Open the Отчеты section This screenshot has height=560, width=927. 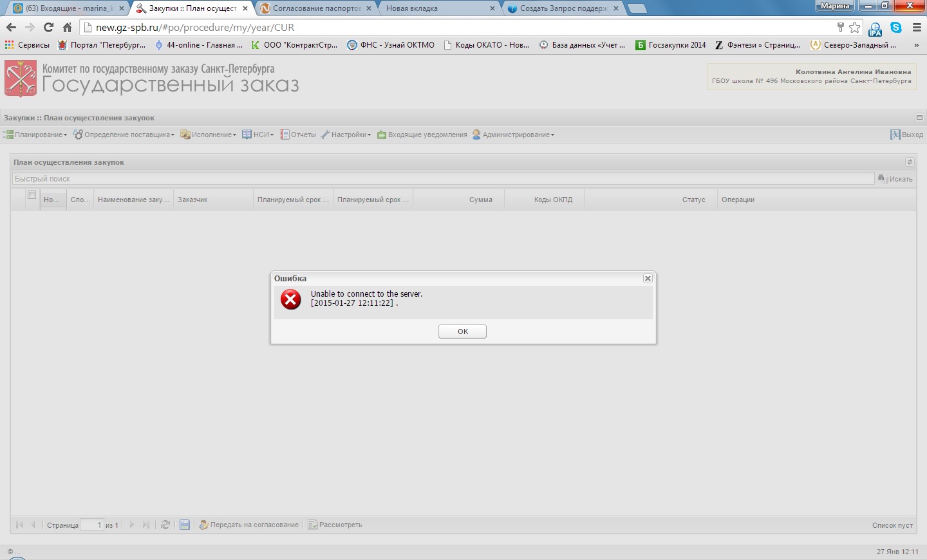(x=298, y=135)
